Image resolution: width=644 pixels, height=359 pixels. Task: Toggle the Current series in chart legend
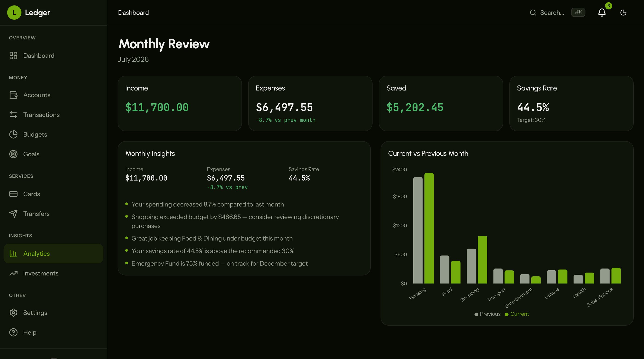pyautogui.click(x=517, y=314)
